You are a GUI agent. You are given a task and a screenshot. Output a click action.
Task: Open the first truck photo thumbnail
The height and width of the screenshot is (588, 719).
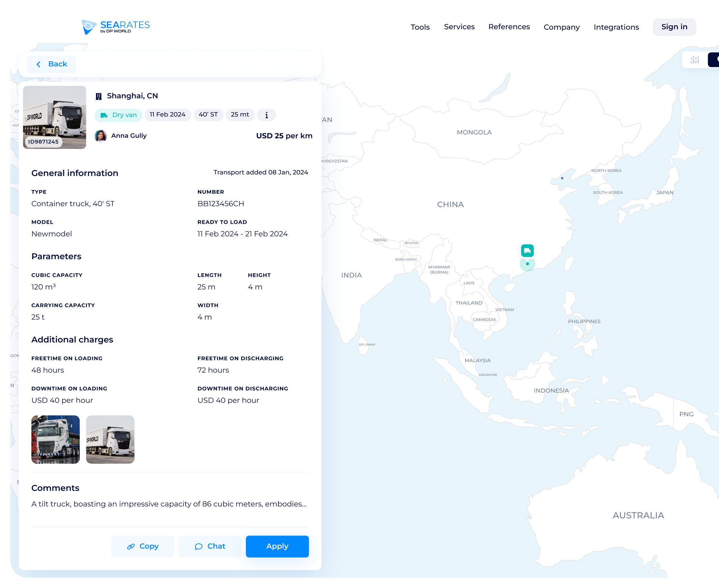tap(56, 439)
